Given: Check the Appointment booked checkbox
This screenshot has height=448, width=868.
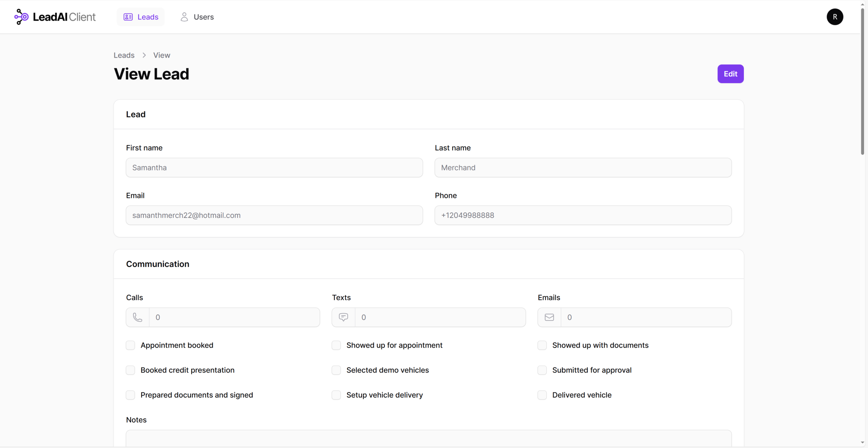Looking at the screenshot, I should click(131, 345).
